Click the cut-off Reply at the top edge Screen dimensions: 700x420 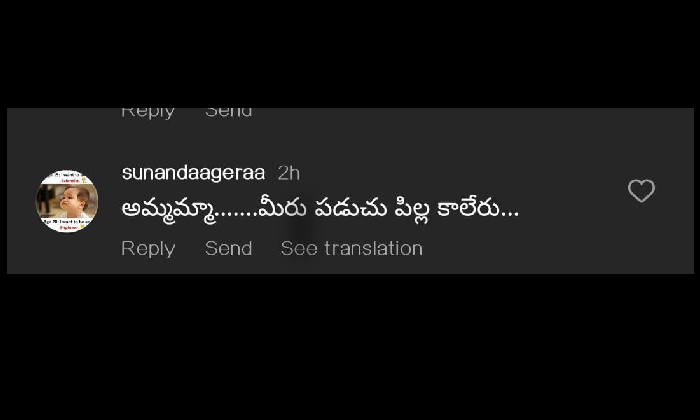(x=148, y=112)
